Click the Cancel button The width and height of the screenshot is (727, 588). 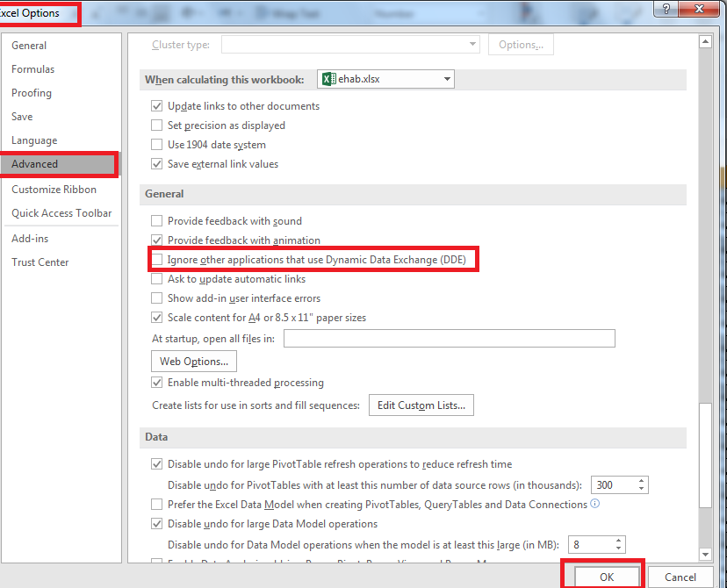coord(680,577)
